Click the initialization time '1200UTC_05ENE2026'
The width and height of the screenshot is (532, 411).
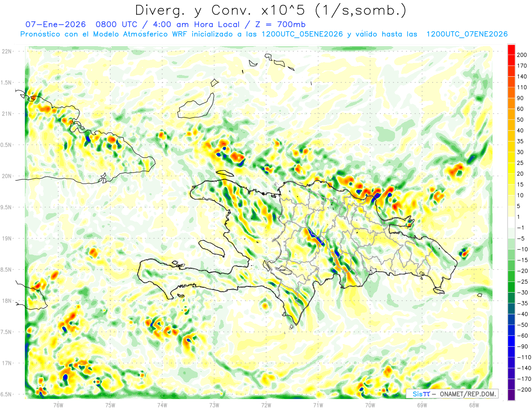click(302, 34)
